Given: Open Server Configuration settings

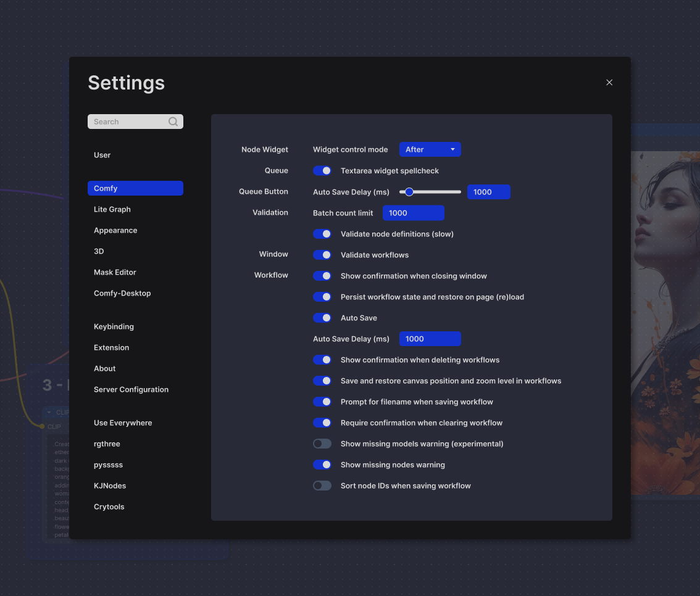Looking at the screenshot, I should pyautogui.click(x=131, y=389).
